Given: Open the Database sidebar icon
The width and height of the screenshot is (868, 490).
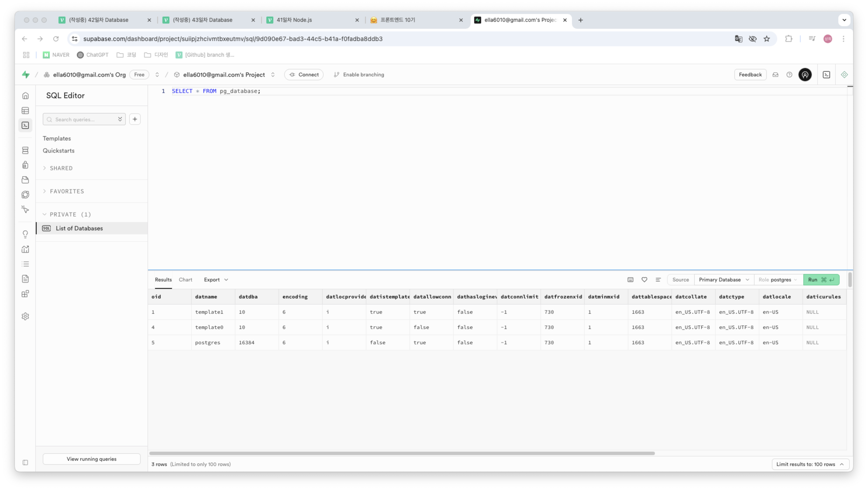Looking at the screenshot, I should [x=25, y=150].
